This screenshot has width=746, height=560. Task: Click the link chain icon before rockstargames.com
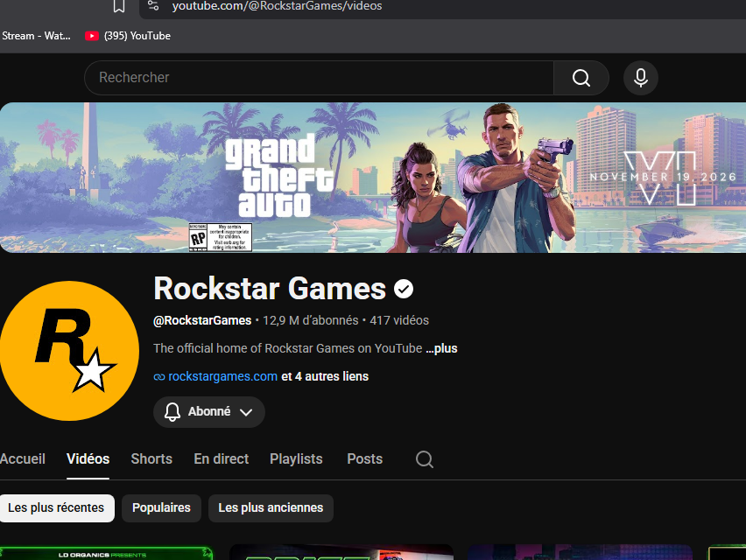pyautogui.click(x=159, y=377)
